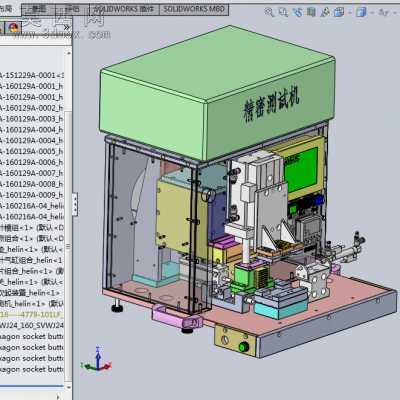Toggle the Section View icon
Image resolution: width=400 pixels, height=400 pixels.
pos(311,12)
